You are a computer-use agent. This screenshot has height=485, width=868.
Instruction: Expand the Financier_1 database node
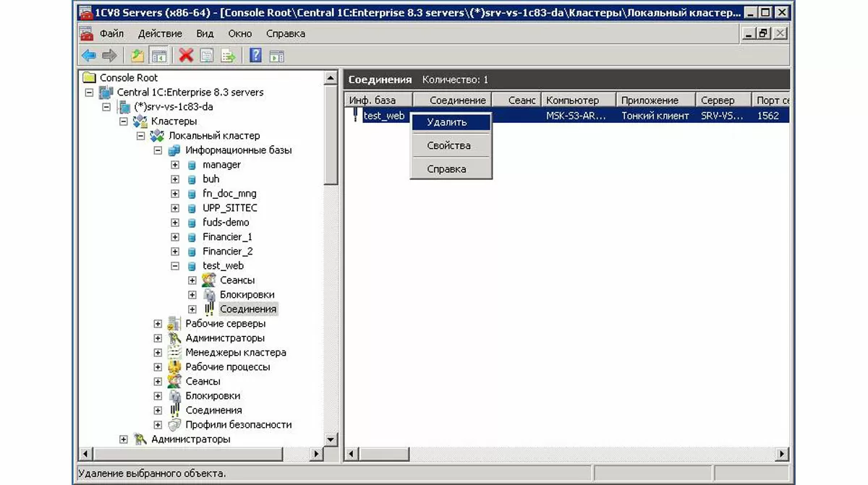click(175, 236)
